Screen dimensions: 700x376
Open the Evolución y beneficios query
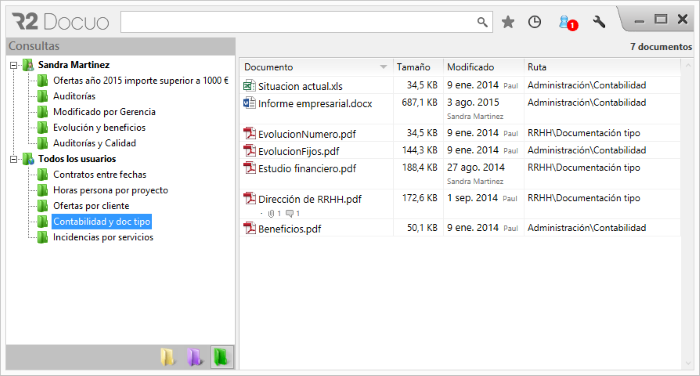pyautogui.click(x=99, y=127)
